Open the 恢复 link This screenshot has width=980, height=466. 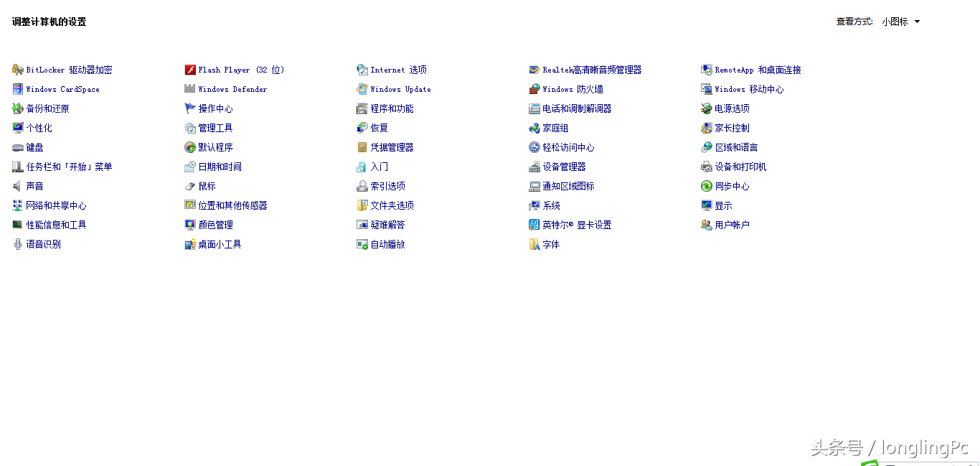click(379, 128)
